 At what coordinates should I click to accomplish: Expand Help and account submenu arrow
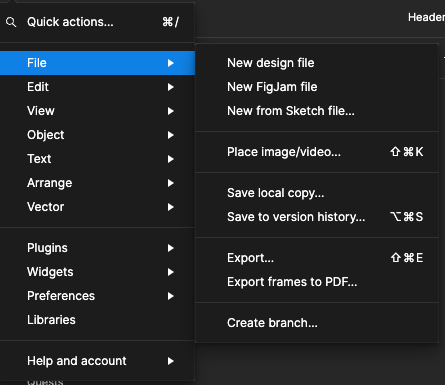click(171, 361)
